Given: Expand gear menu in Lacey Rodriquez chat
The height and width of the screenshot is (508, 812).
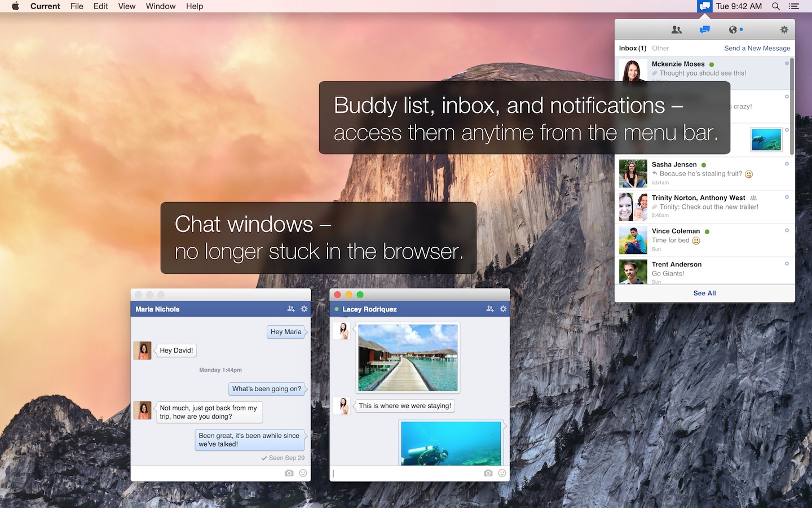Looking at the screenshot, I should pos(503,309).
